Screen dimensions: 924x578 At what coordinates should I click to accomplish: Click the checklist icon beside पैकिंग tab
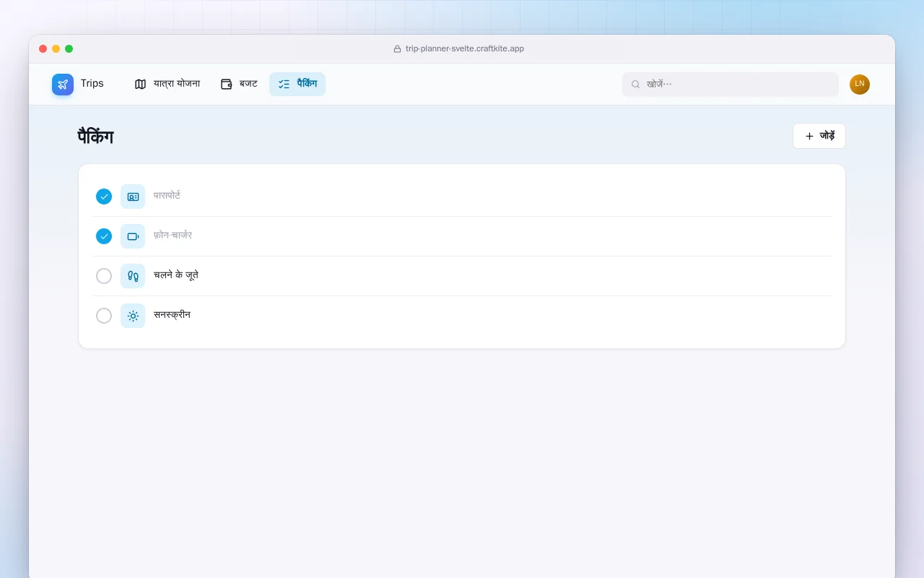284,85
